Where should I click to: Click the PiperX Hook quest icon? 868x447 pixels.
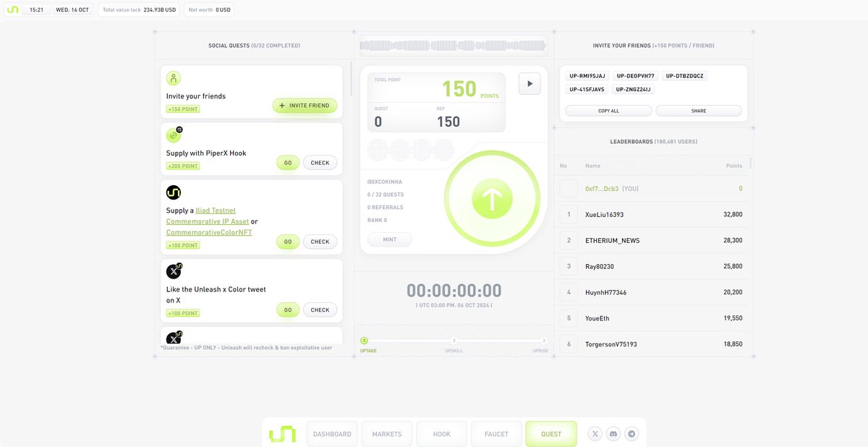pos(174,135)
